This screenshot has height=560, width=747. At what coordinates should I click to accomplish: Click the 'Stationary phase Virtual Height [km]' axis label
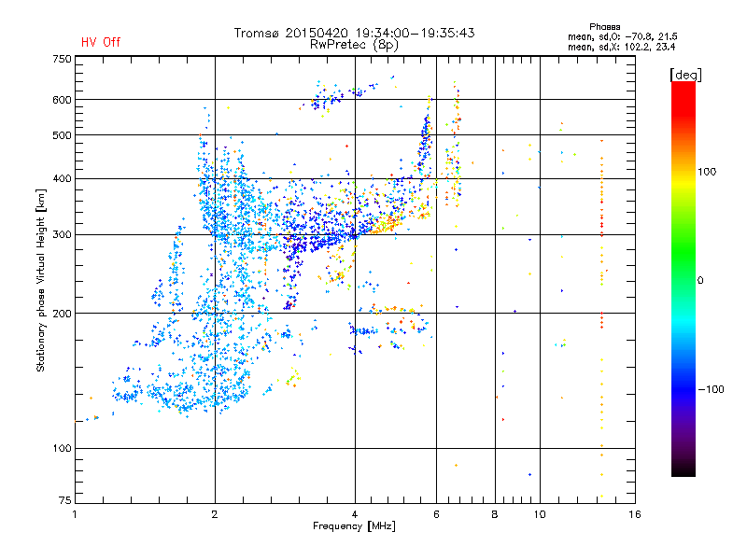41,281
